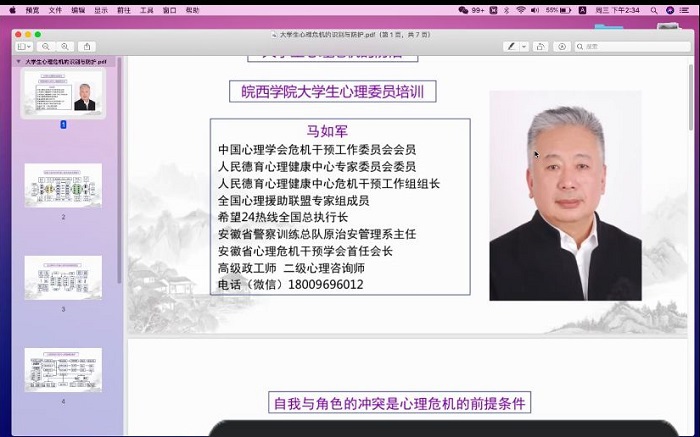Expand the highlight pen options arrow

(523, 46)
